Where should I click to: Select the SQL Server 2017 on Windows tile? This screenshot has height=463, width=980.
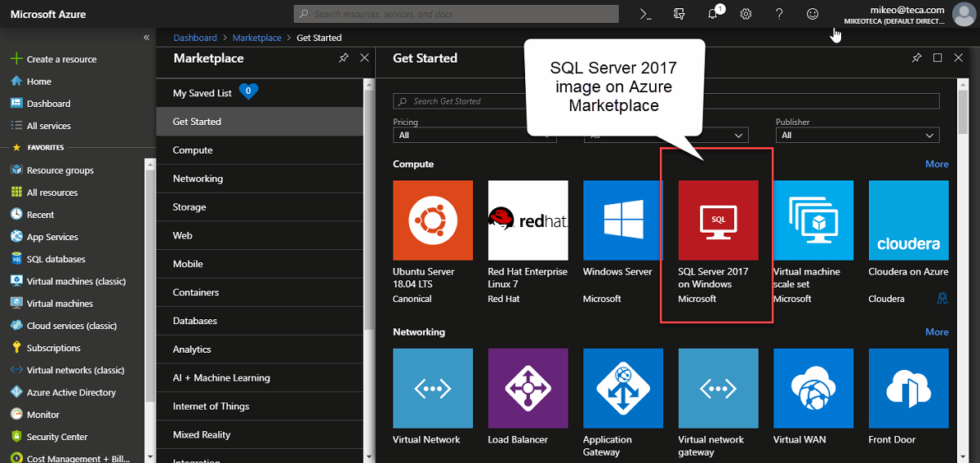[718, 220]
